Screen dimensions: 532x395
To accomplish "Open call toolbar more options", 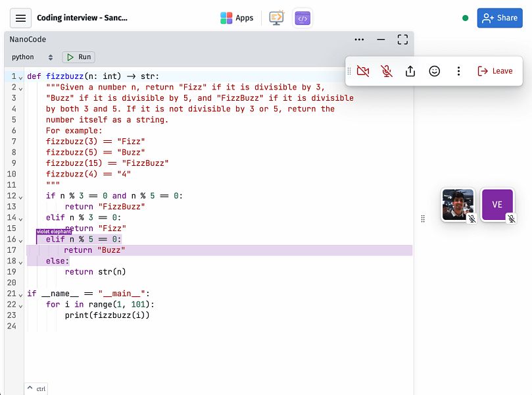I will coord(458,71).
